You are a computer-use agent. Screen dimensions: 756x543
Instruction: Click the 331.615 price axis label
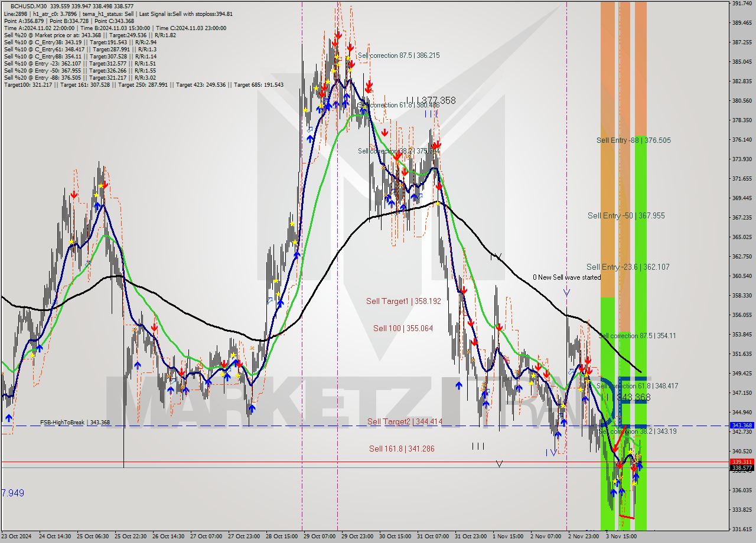tap(742, 528)
